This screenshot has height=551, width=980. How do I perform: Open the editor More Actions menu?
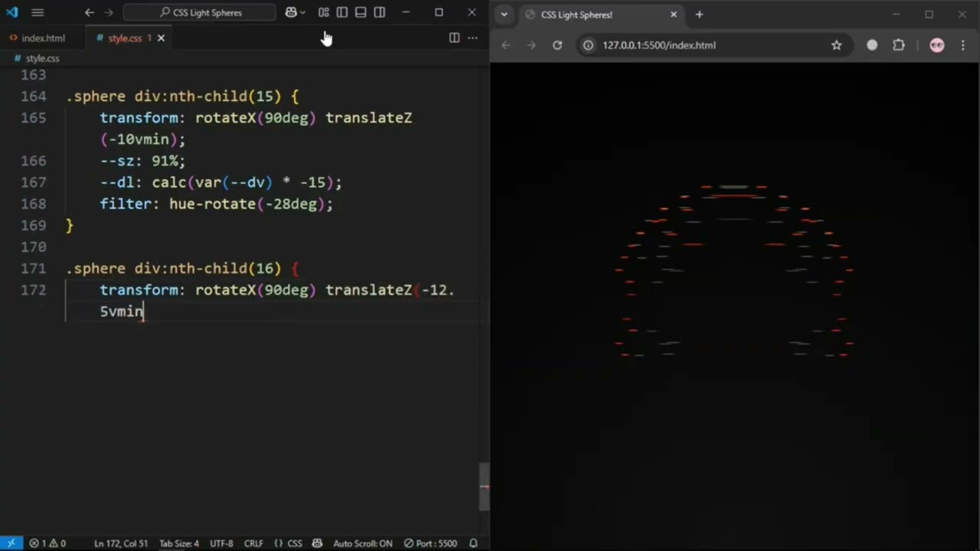point(472,37)
